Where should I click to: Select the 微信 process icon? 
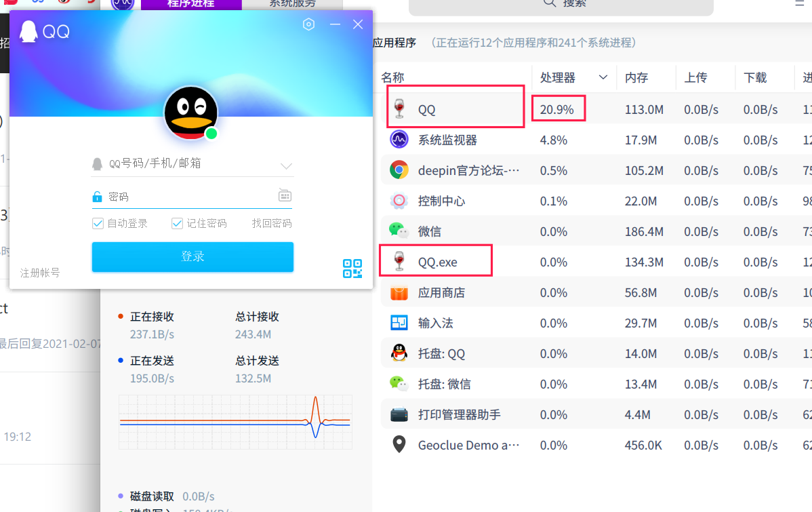[399, 230]
